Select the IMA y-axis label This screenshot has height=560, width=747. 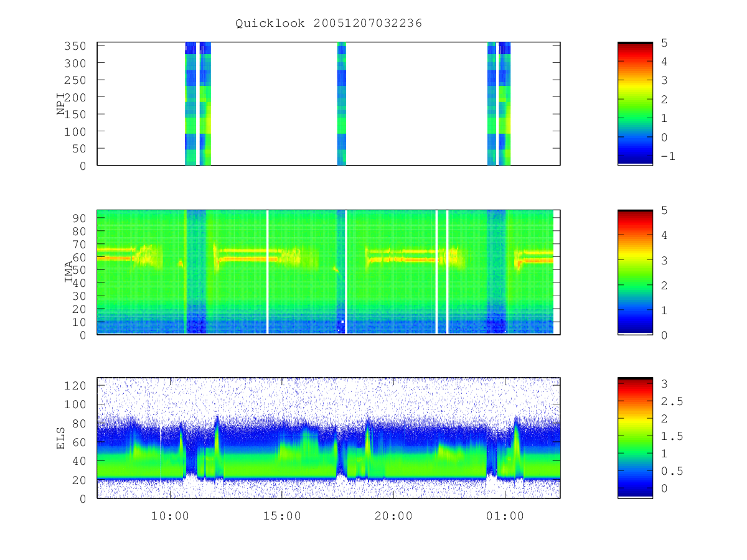click(x=69, y=272)
